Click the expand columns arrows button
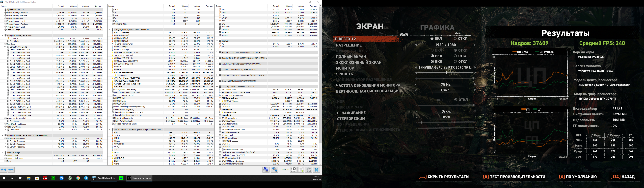The height and width of the screenshot is (188, 644). point(4,170)
